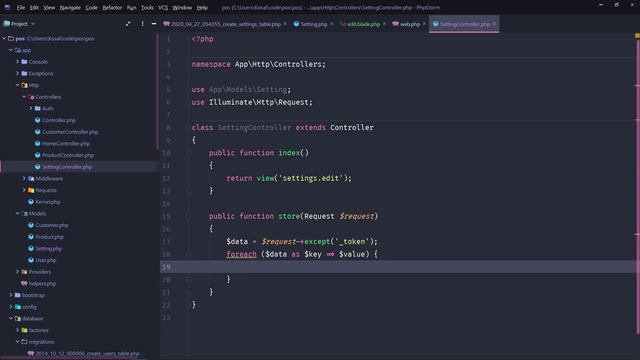Fold the index() function at line 10
The height and width of the screenshot is (360, 640).
(x=188, y=153)
